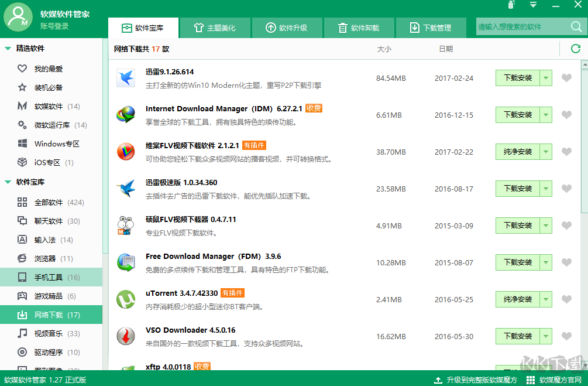
Task: Expand install options dropdown for 硕鼠FLV
Action: (546, 226)
